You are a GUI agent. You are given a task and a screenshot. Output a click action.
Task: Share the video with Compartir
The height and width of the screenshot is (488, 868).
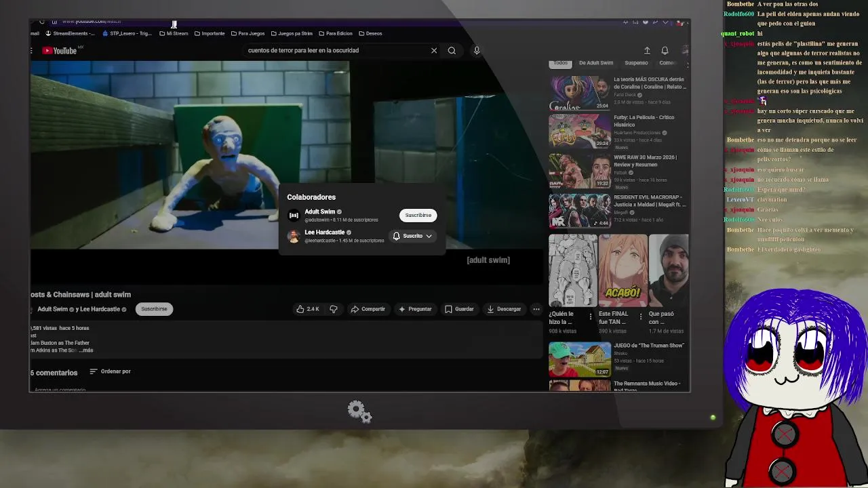[x=368, y=309]
